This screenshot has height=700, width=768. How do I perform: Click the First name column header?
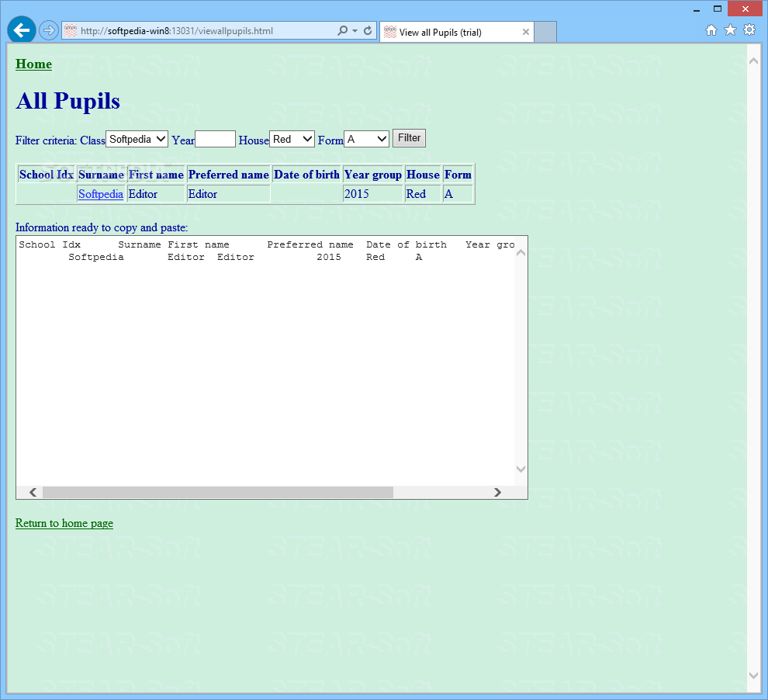click(156, 175)
